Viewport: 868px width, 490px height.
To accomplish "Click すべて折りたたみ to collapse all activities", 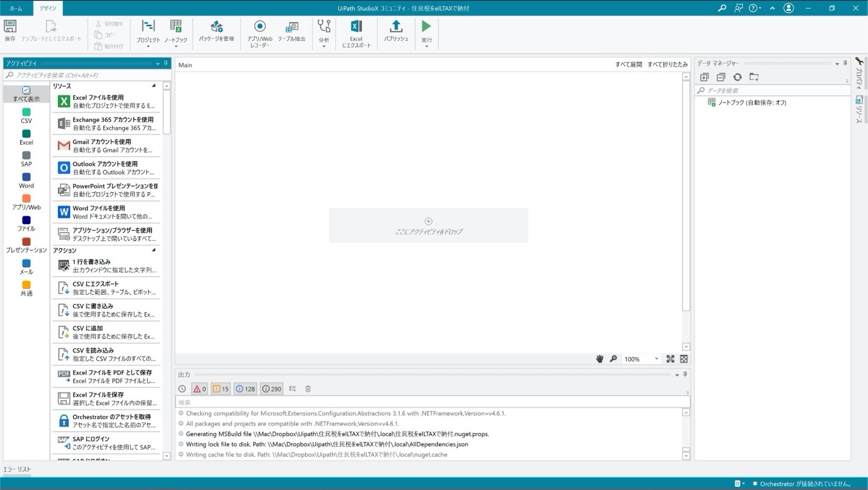I will point(668,65).
